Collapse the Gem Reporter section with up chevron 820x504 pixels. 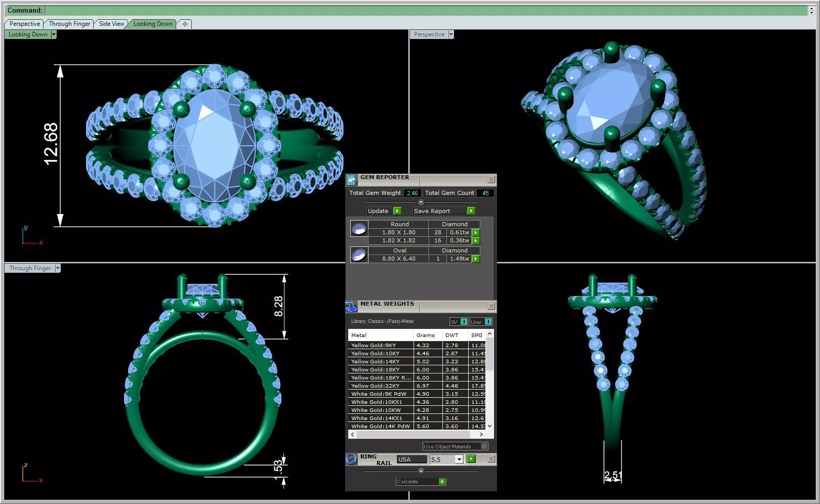tap(421, 202)
